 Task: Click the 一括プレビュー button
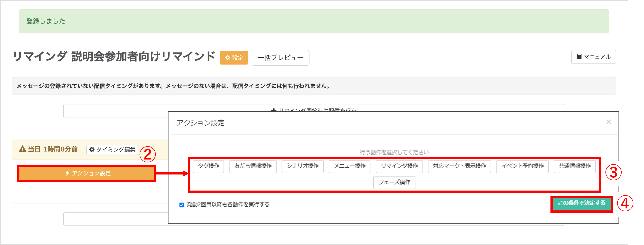(x=281, y=58)
